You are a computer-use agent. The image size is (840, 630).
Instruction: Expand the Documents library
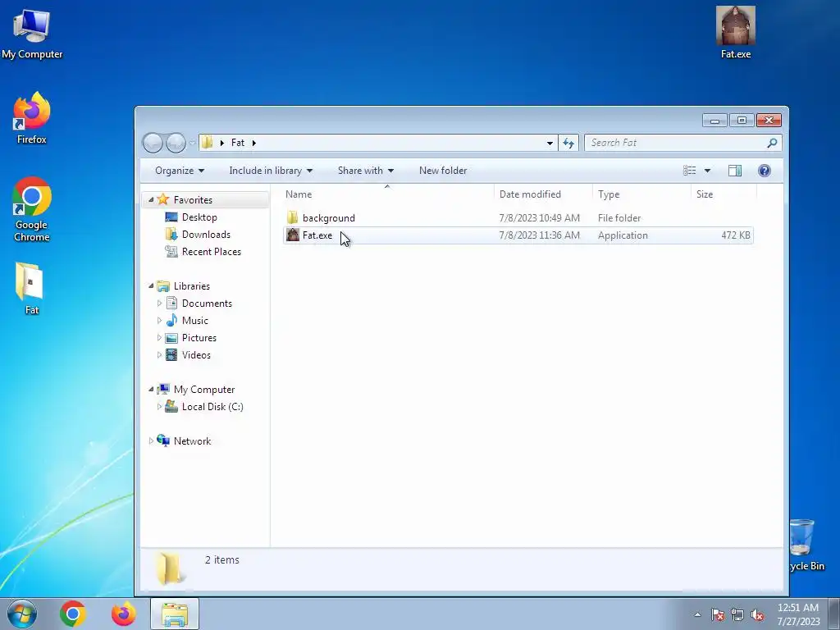[159, 304]
